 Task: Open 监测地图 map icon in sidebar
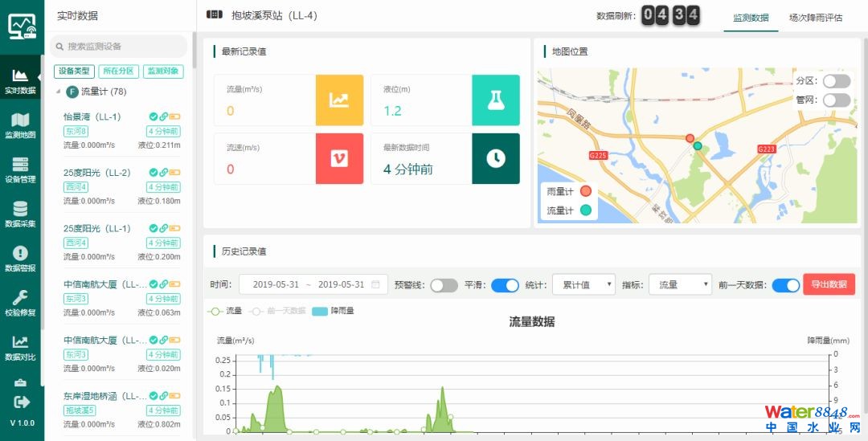[x=21, y=120]
